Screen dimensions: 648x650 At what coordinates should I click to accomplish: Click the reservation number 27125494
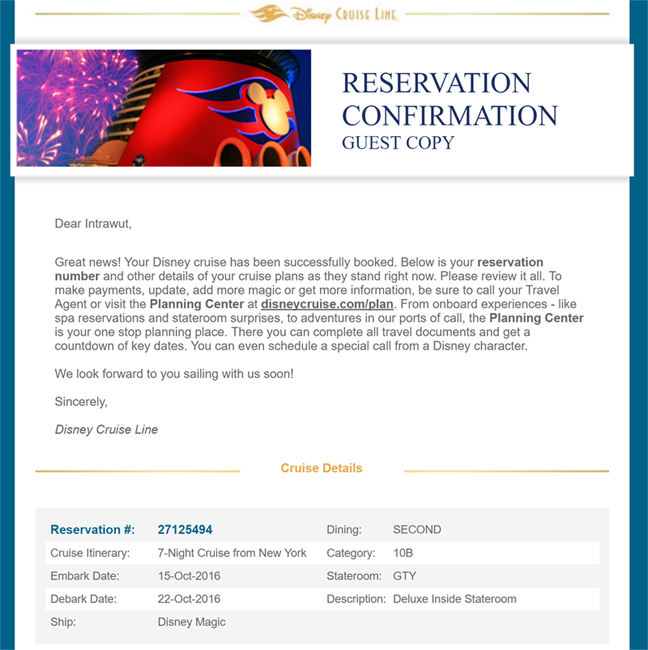pyautogui.click(x=185, y=530)
